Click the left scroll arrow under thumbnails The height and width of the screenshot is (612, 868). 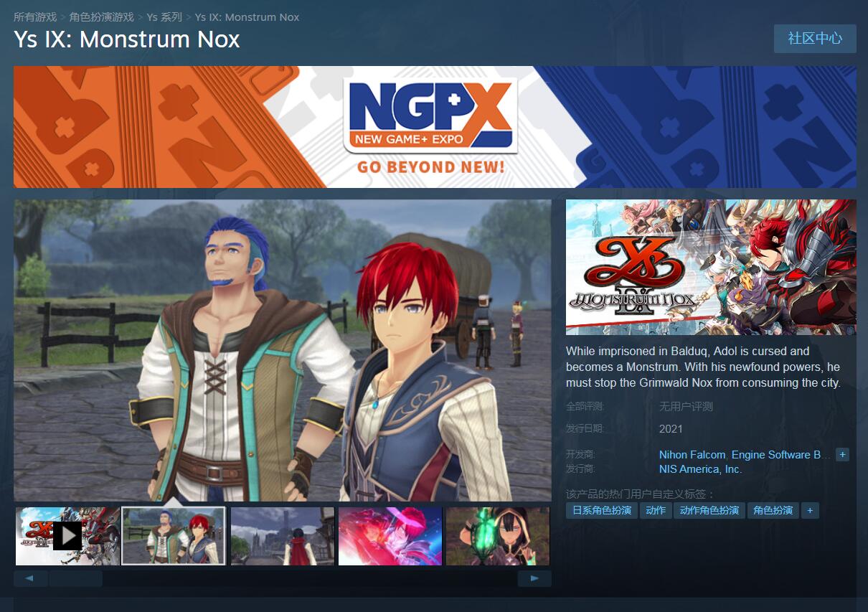(x=30, y=579)
